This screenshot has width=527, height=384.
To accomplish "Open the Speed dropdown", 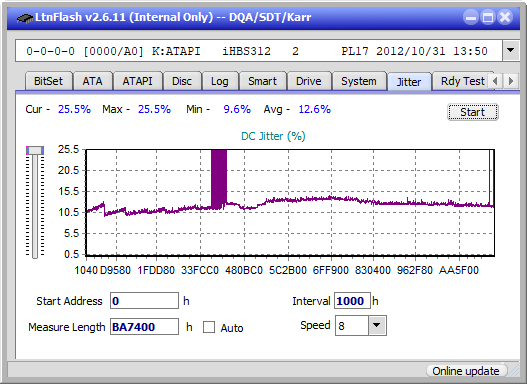I will click(377, 325).
